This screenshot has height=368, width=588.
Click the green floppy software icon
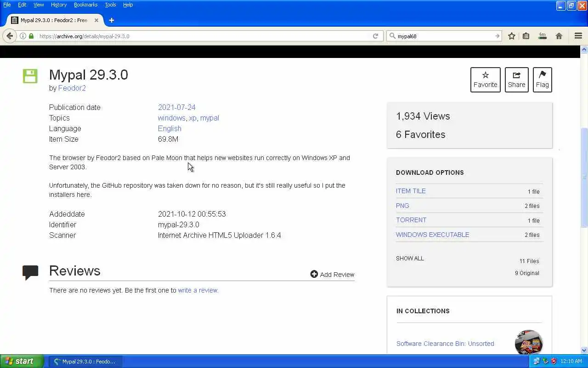click(30, 76)
